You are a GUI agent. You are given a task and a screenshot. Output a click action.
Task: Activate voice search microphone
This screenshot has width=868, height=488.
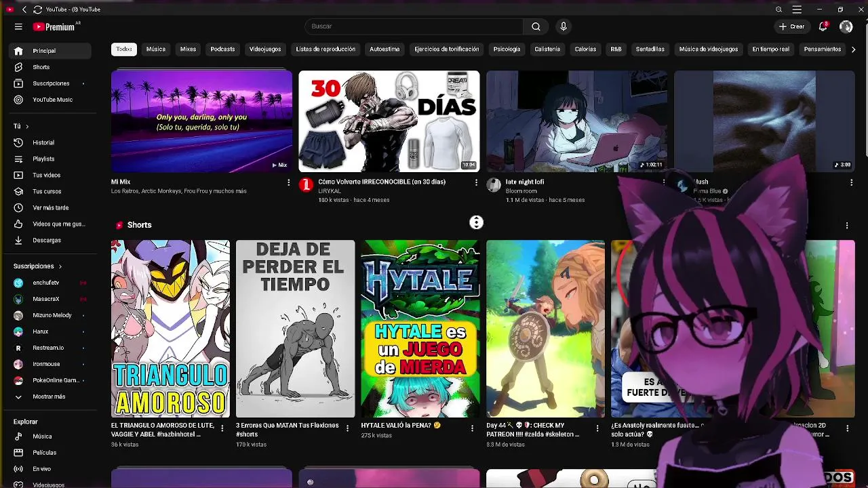[563, 26]
